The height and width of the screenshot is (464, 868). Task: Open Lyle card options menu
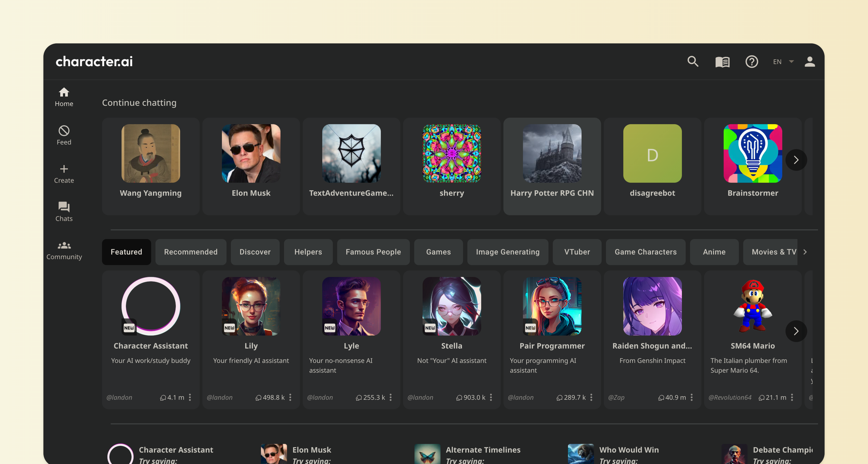point(391,398)
